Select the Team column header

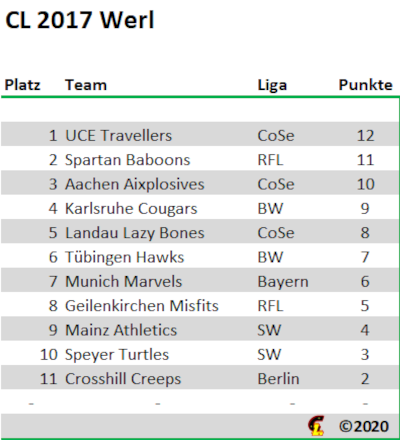tap(86, 85)
